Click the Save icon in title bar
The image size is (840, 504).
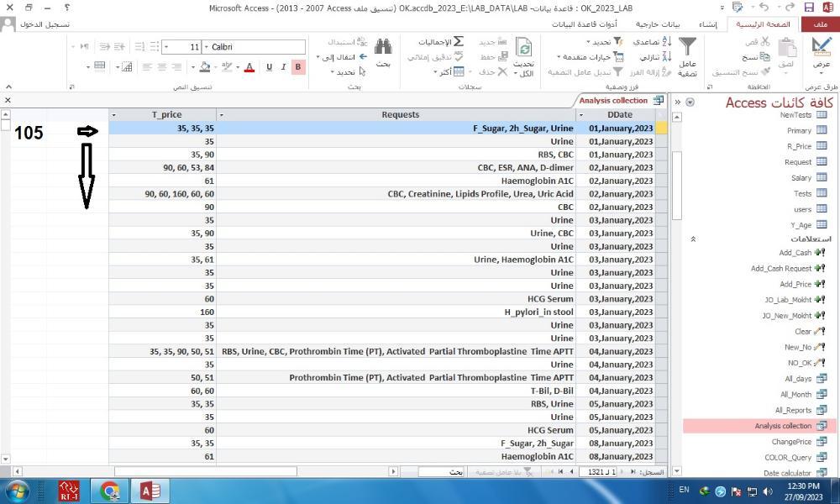809,8
